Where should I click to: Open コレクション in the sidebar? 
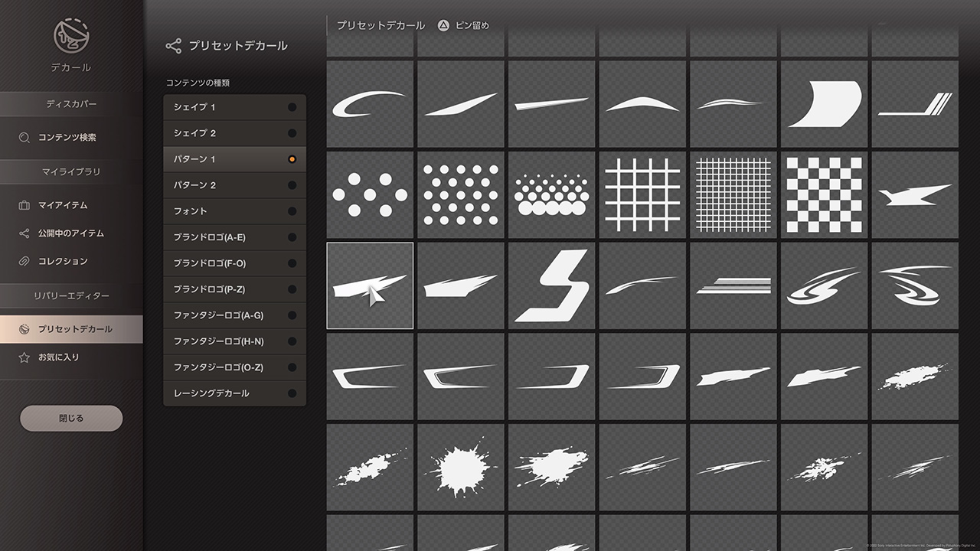(x=71, y=261)
